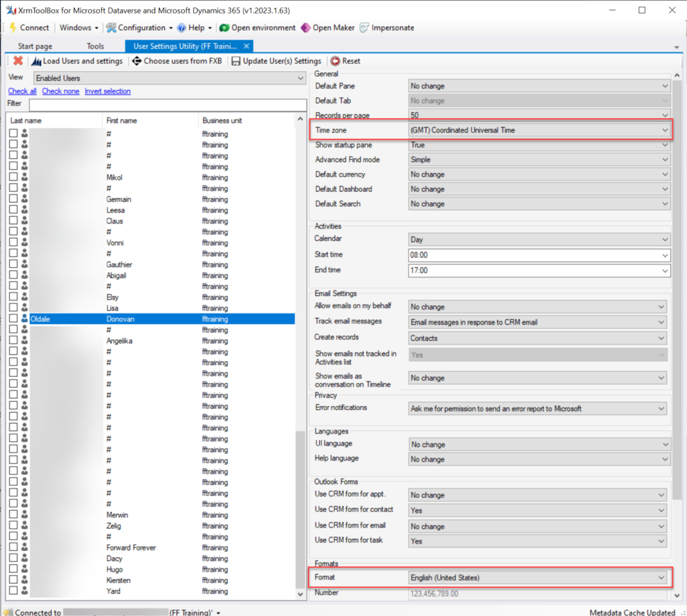
Task: Expand the Calendar dropdown set to Day
Action: (539, 240)
